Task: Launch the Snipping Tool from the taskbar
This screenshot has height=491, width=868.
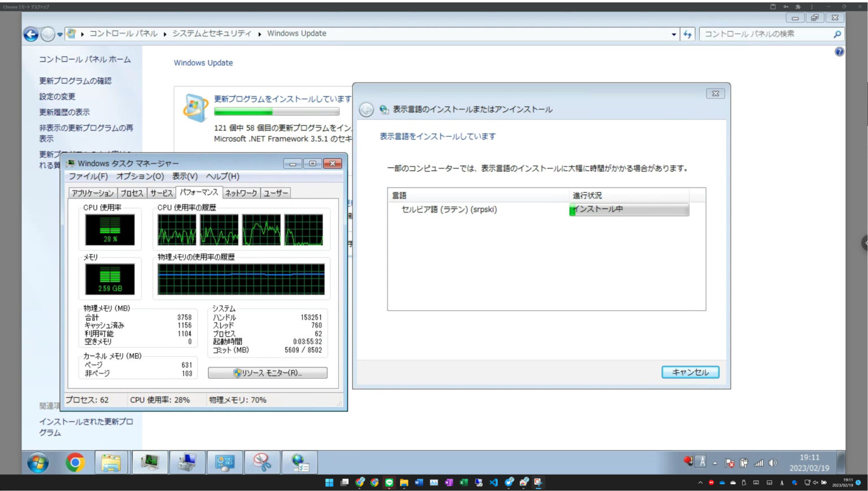Action: point(263,462)
